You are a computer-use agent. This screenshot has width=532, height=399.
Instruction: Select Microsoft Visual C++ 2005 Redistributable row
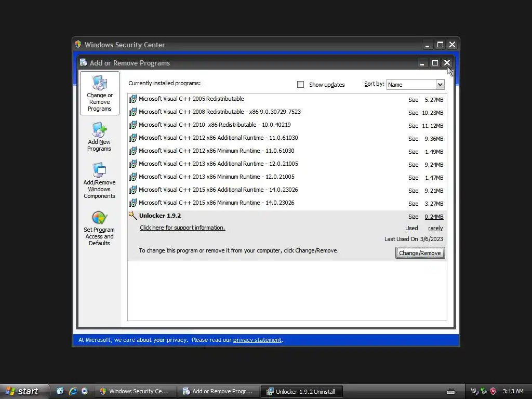[287, 99]
